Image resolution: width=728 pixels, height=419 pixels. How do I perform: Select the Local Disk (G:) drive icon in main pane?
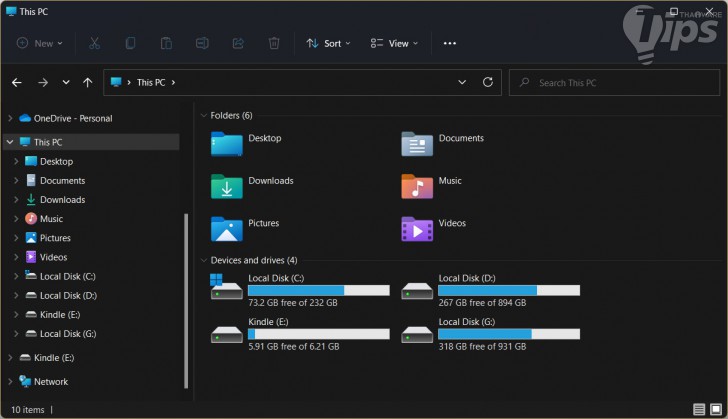417,334
